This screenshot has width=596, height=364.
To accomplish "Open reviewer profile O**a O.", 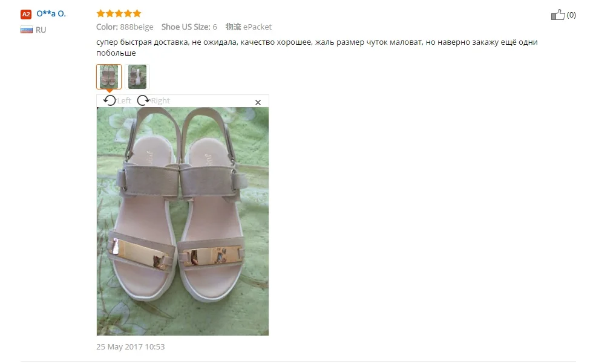I will click(x=51, y=14).
